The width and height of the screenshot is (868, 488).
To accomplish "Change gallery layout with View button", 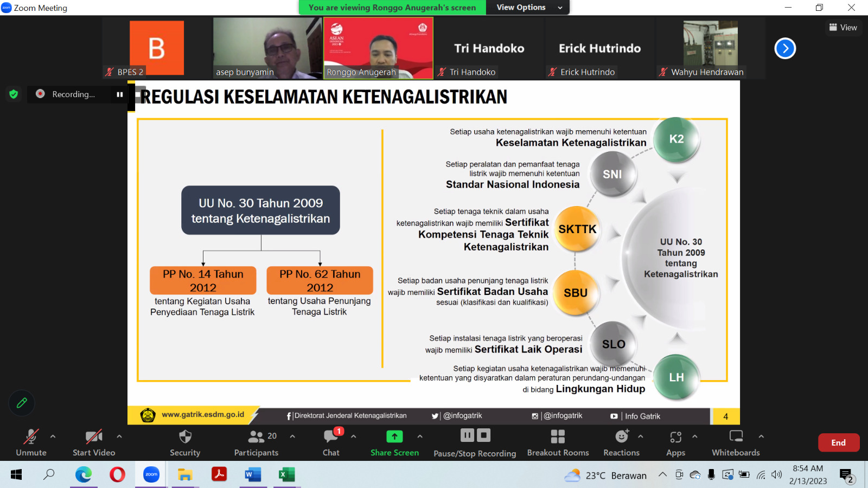I will point(843,27).
